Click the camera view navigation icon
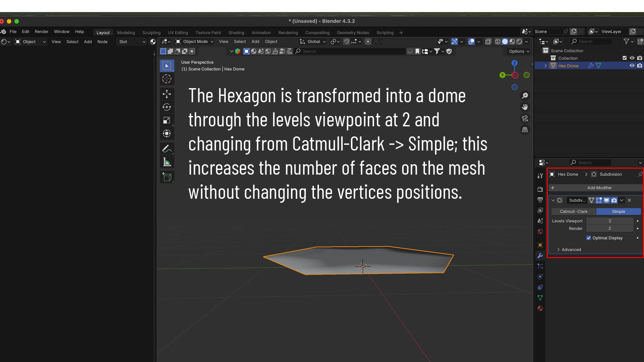This screenshot has width=644, height=362. pyautogui.click(x=525, y=118)
